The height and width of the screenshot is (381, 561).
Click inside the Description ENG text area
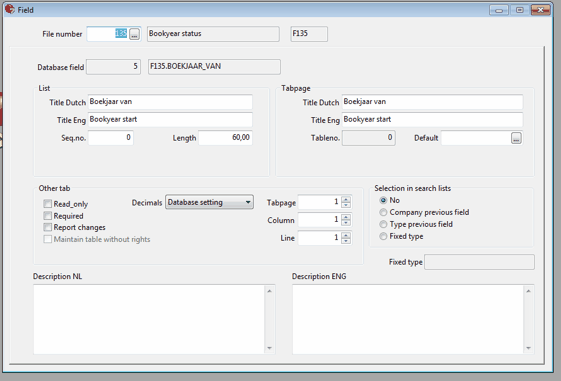[x=408, y=319]
